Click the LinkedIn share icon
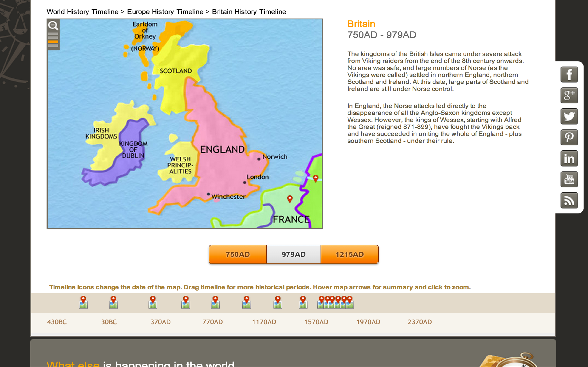The width and height of the screenshot is (588, 367). tap(569, 158)
